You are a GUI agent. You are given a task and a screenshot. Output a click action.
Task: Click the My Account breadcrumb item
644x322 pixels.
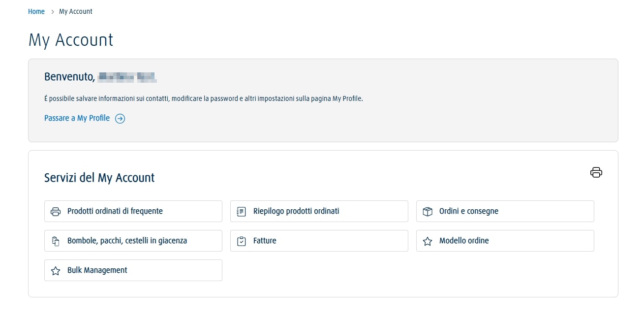pos(76,11)
